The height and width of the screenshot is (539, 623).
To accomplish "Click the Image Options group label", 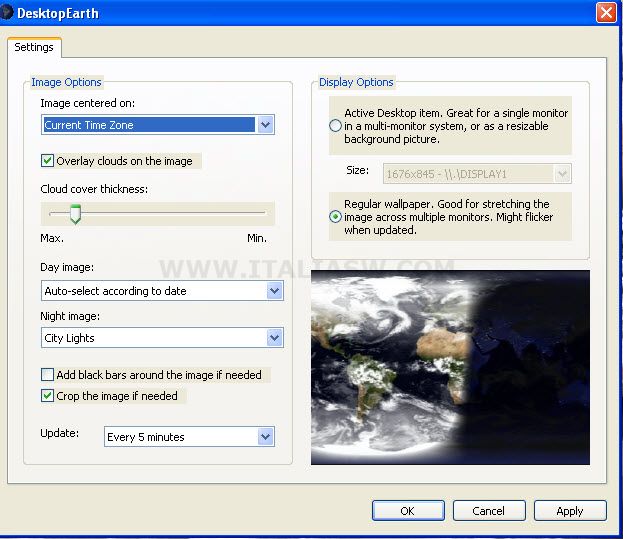I will (66, 82).
